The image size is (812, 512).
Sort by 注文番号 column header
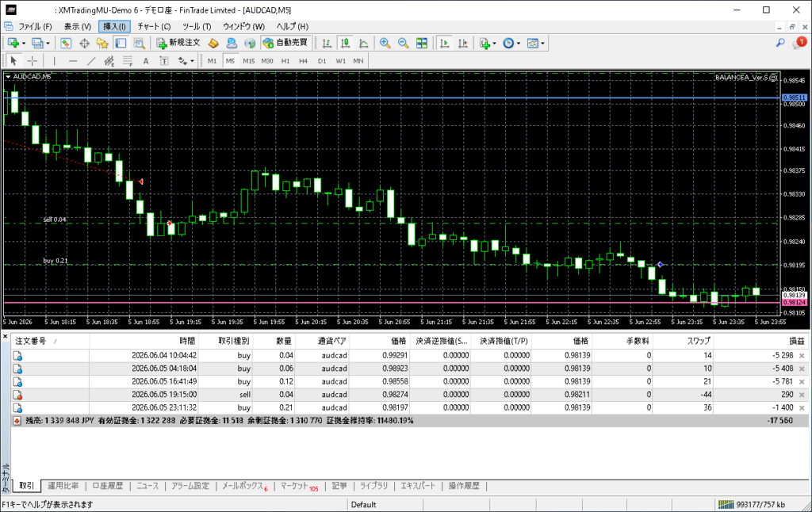(50, 341)
